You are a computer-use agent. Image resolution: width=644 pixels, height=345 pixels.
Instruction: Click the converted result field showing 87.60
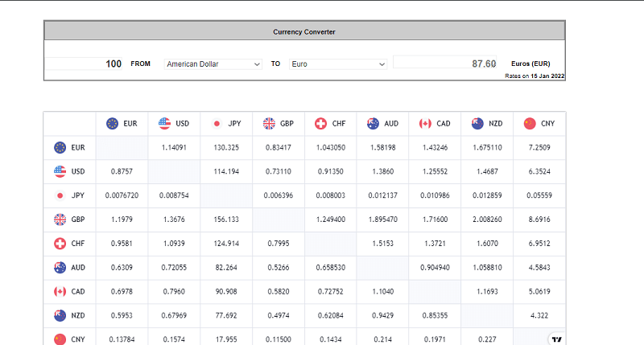(x=445, y=63)
